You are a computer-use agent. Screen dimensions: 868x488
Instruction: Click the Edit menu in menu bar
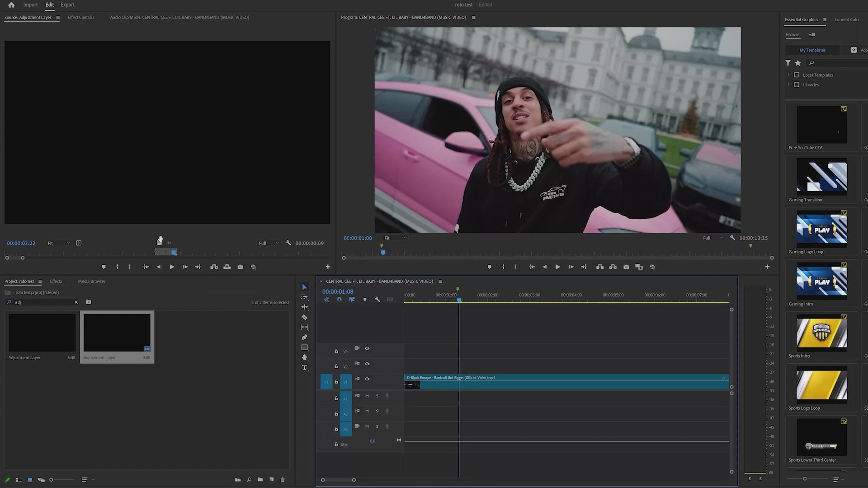49,5
